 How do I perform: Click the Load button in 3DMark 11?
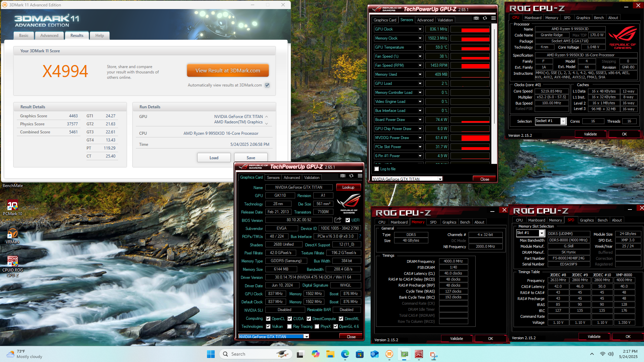pyautogui.click(x=214, y=158)
